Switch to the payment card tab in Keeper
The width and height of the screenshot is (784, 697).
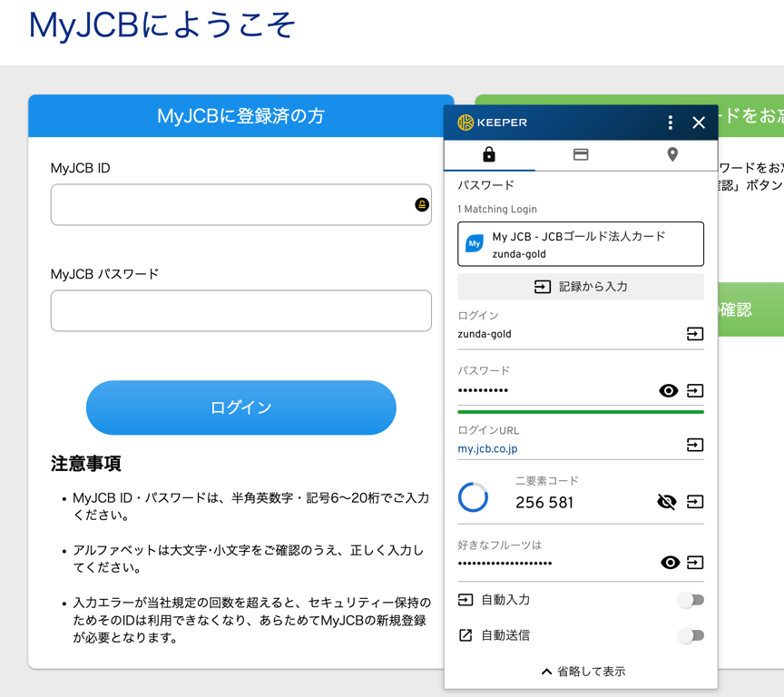point(581,154)
